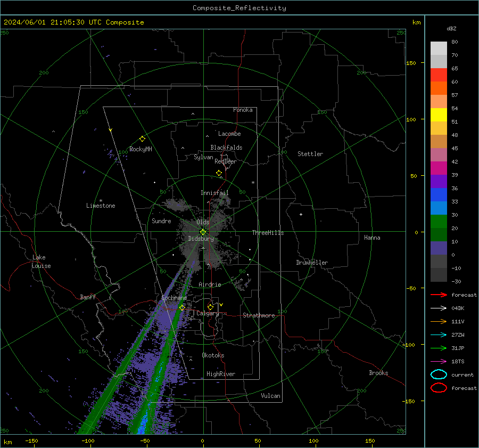
Task: Click the Vulcan label
Action: tap(270, 396)
